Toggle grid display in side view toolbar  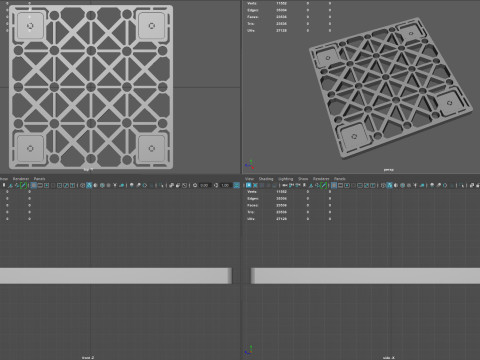coord(334,185)
